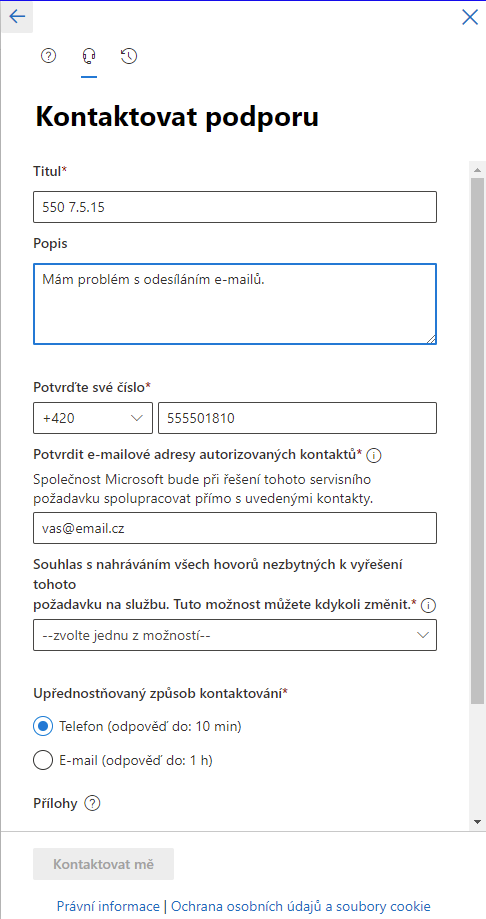Click the Titul field containing 550 7.5.15
The height and width of the screenshot is (919, 486).
coord(235,207)
